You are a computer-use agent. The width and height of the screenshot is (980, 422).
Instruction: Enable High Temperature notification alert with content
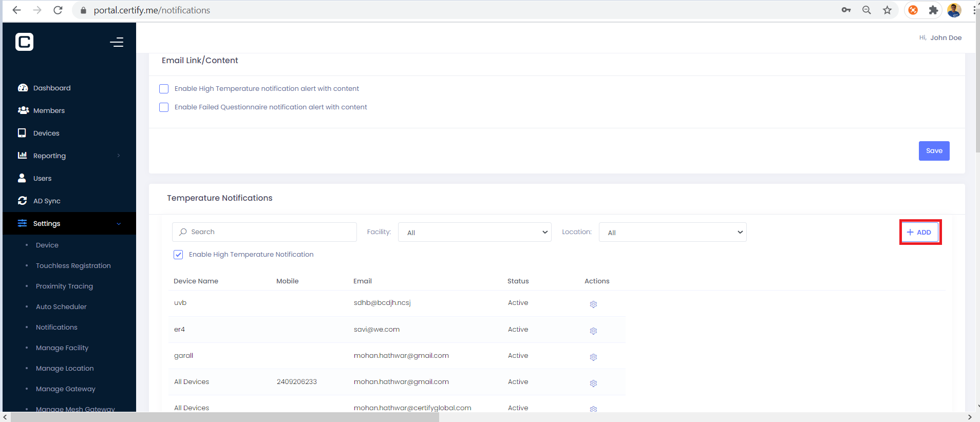click(x=164, y=89)
